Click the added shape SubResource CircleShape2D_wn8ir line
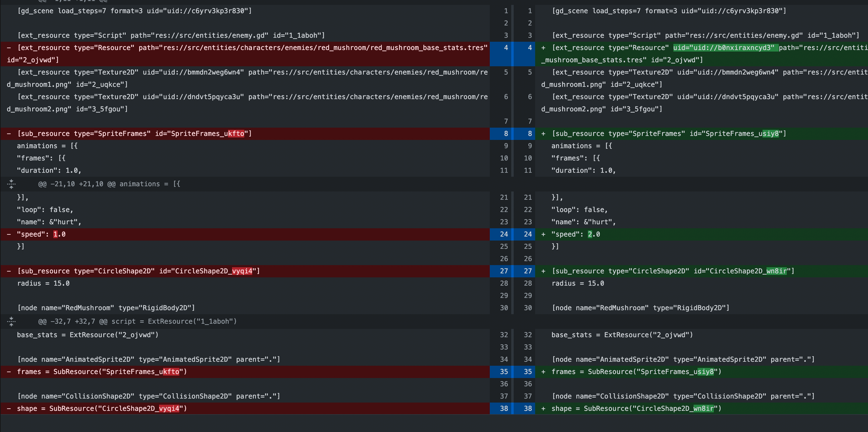The height and width of the screenshot is (432, 868). (636, 408)
